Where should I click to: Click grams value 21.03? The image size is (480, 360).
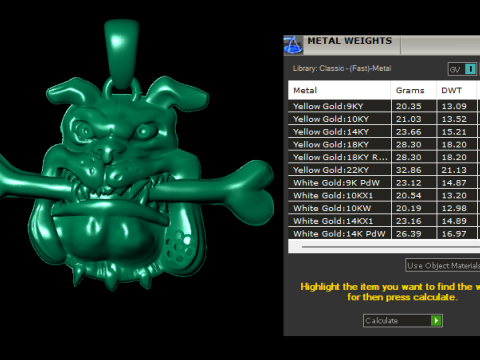(x=409, y=119)
